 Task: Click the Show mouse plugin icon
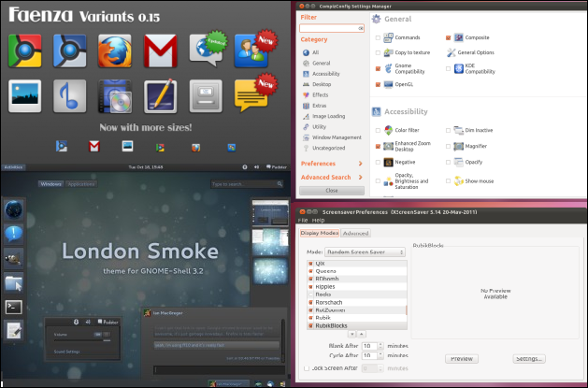tap(459, 181)
